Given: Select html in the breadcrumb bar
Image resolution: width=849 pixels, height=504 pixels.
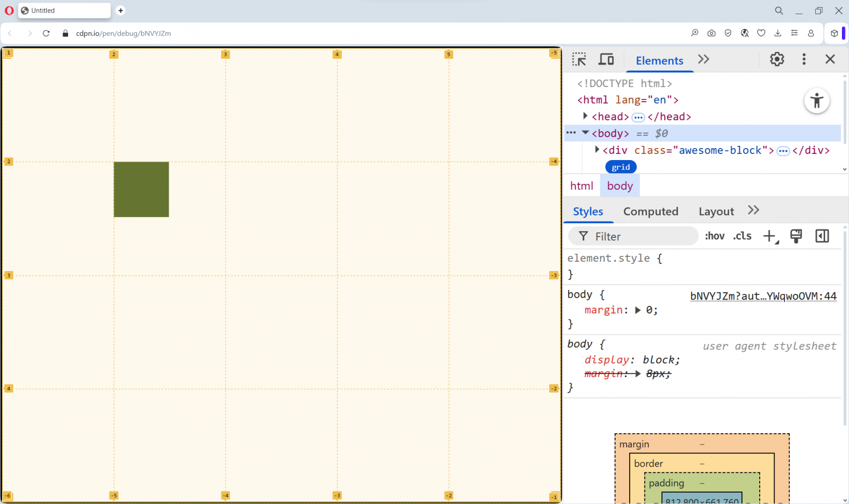Looking at the screenshot, I should (x=582, y=186).
